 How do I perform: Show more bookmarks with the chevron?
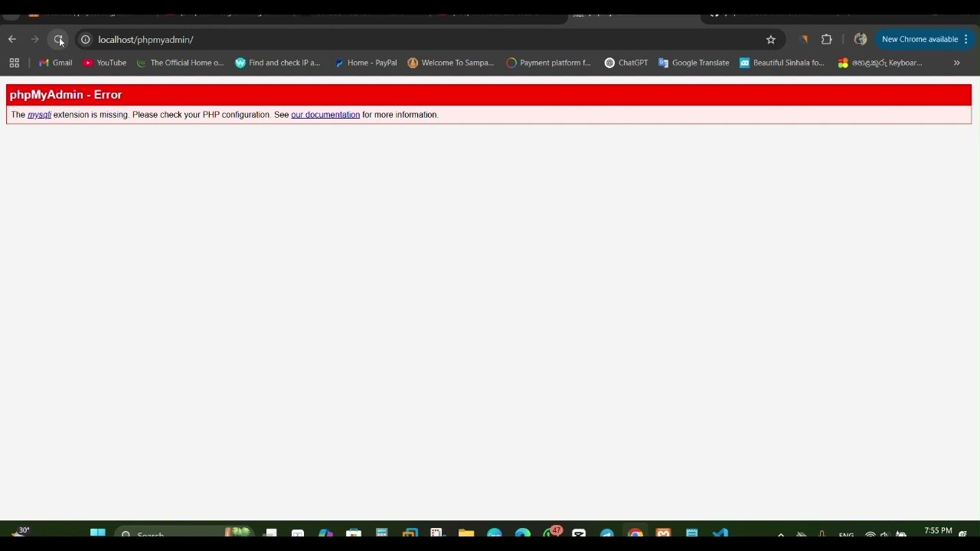957,63
